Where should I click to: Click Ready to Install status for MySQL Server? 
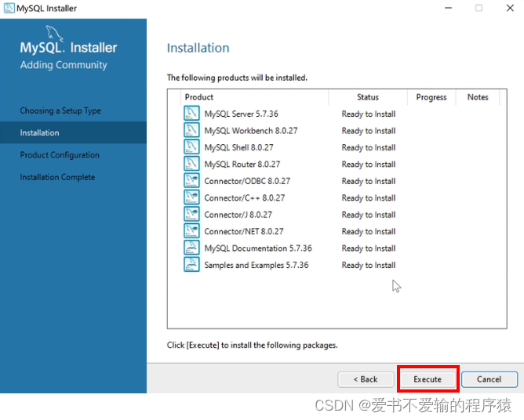pos(369,114)
